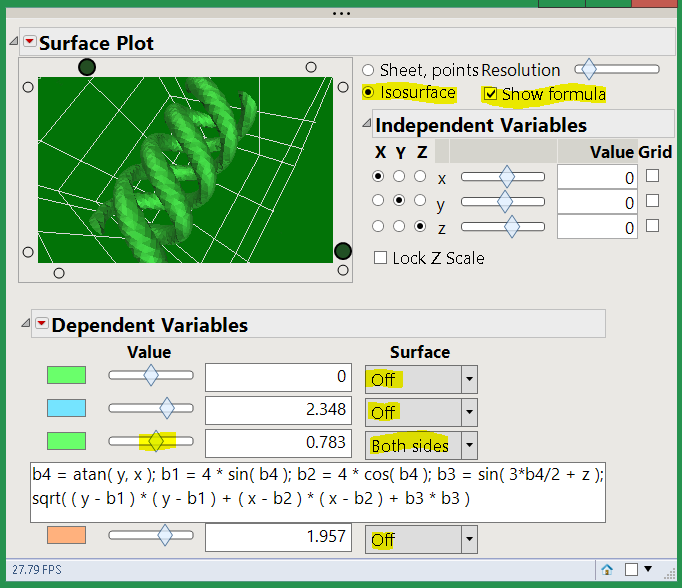Open the Dependent Variables red triangle menu
Screen dimensions: 682x588
click(x=42, y=323)
